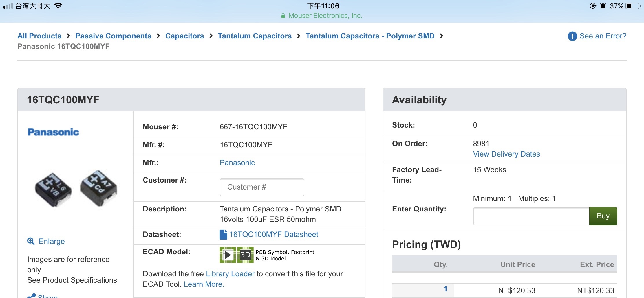Click the Stock value 0

tap(475, 125)
